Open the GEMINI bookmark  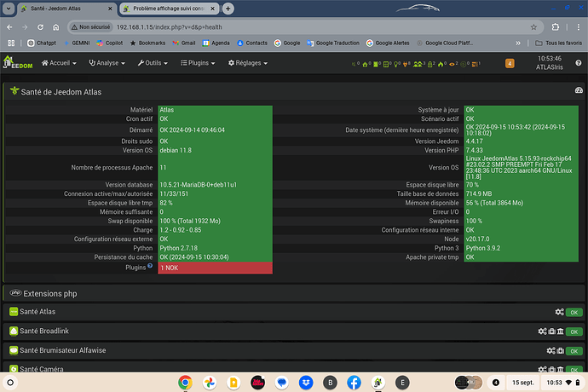[77, 43]
